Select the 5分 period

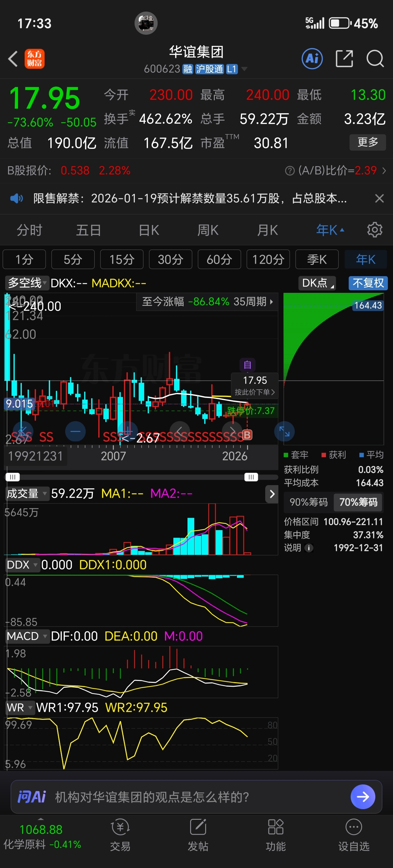[x=73, y=259]
